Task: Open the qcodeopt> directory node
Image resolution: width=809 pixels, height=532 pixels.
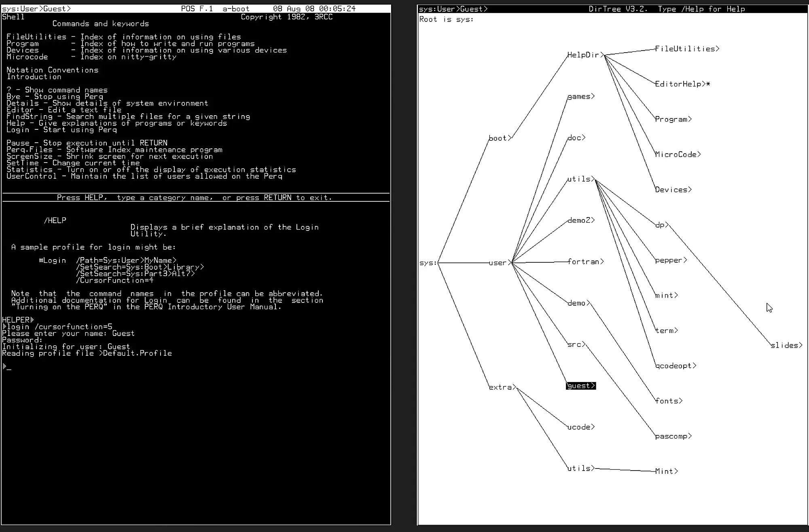Action: (x=676, y=365)
